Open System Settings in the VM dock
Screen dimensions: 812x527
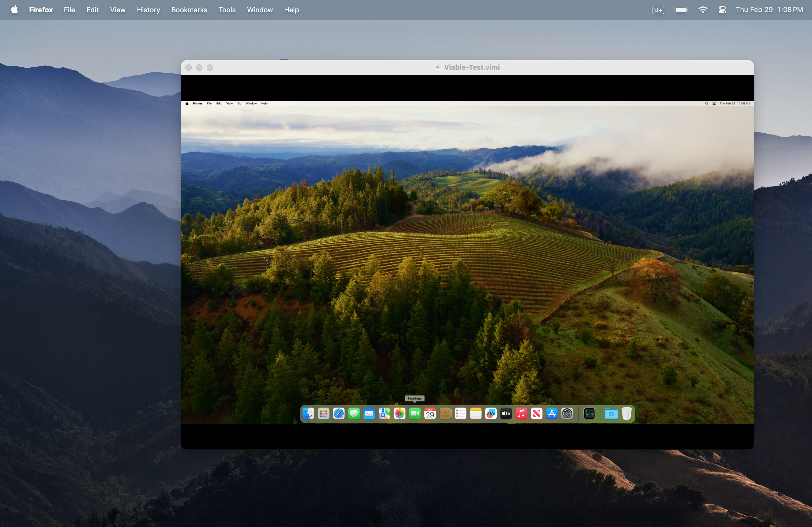click(x=567, y=414)
